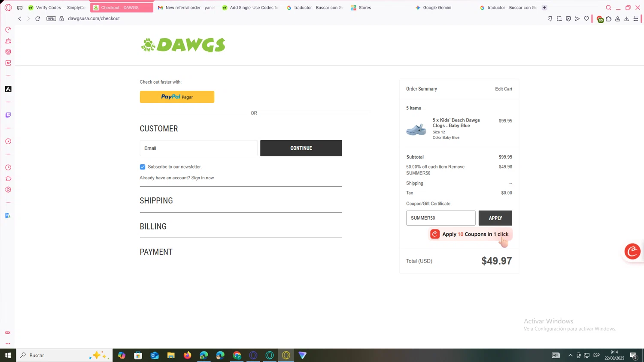
Task: Open the pink M sidebar icon
Action: pyautogui.click(x=8, y=63)
